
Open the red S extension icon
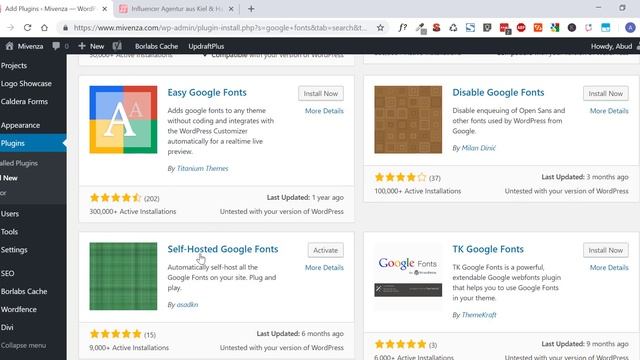click(436, 28)
